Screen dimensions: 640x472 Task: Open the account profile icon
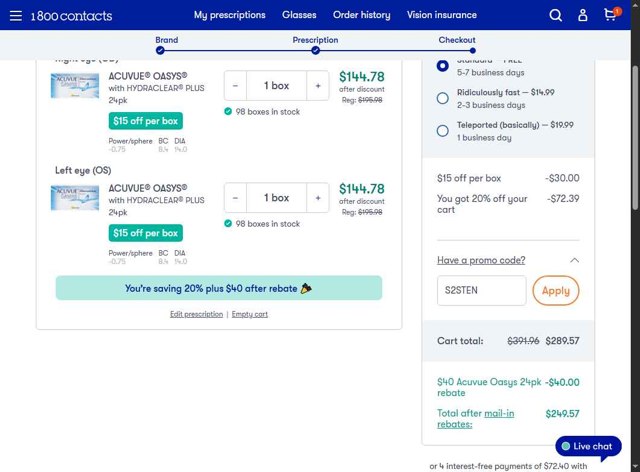click(x=583, y=15)
